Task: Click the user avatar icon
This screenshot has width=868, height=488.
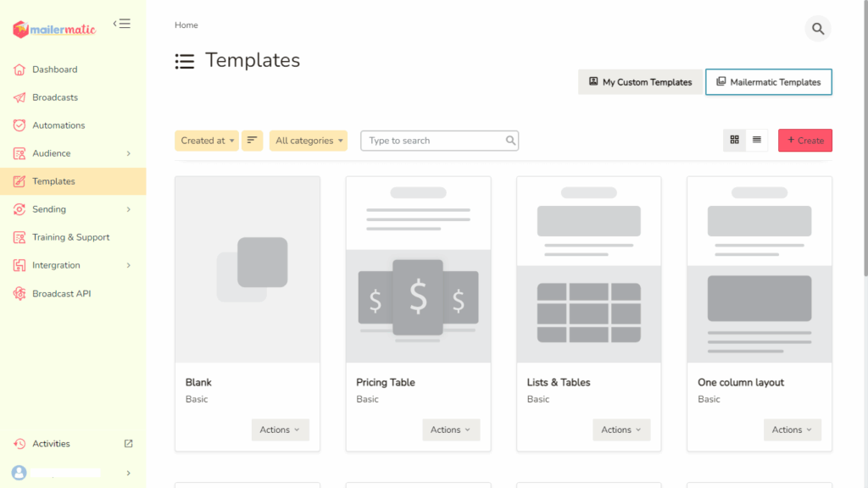Action: 19,473
